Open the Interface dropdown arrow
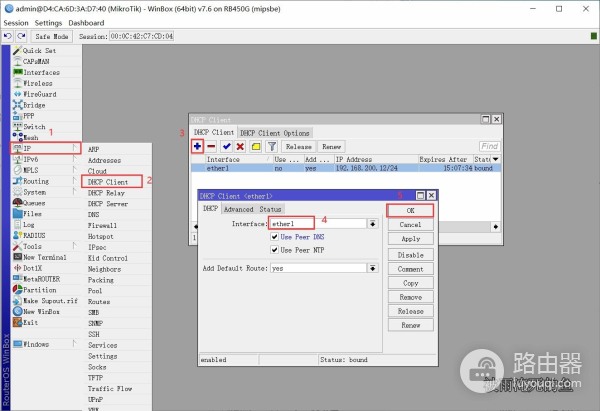Screen dimensions: 600x411 [x=373, y=223]
